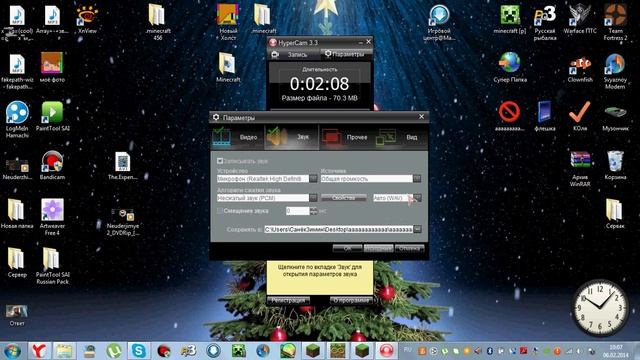Screen dimensions: 640x360
Task: Open the Новая папка folder icon
Action: 17,214
